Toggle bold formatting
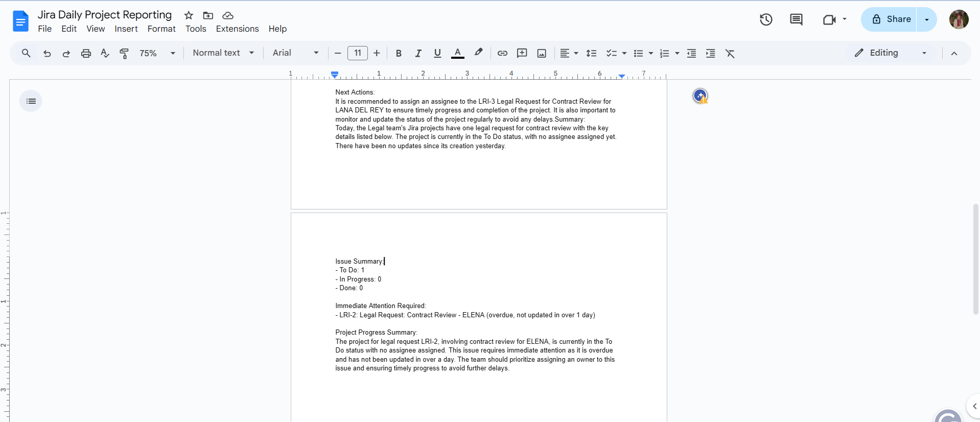Screen dimensions: 980x422 pyautogui.click(x=399, y=53)
